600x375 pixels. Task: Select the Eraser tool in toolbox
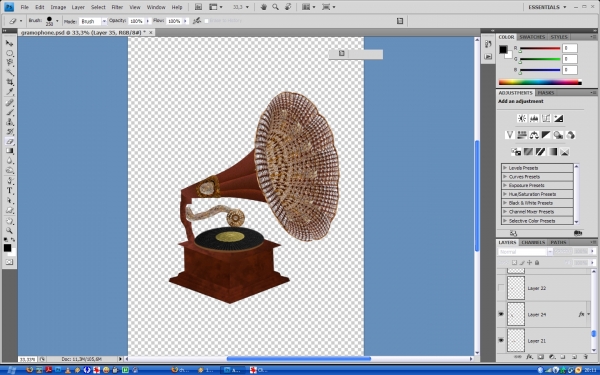9,142
